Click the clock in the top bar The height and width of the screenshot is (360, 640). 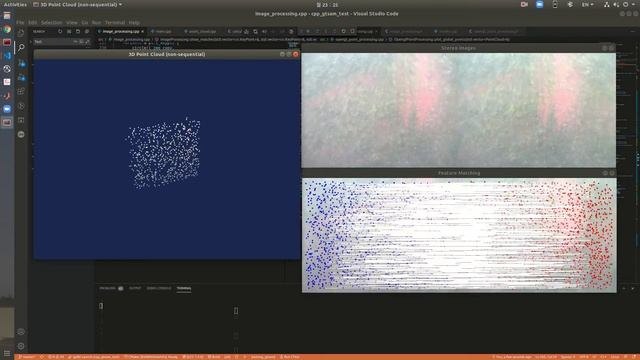tap(327, 4)
